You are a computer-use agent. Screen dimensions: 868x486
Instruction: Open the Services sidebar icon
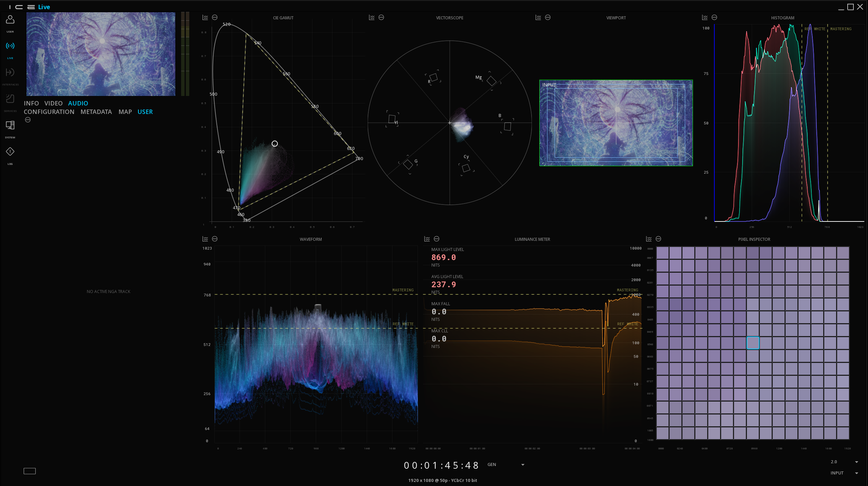[x=10, y=99]
